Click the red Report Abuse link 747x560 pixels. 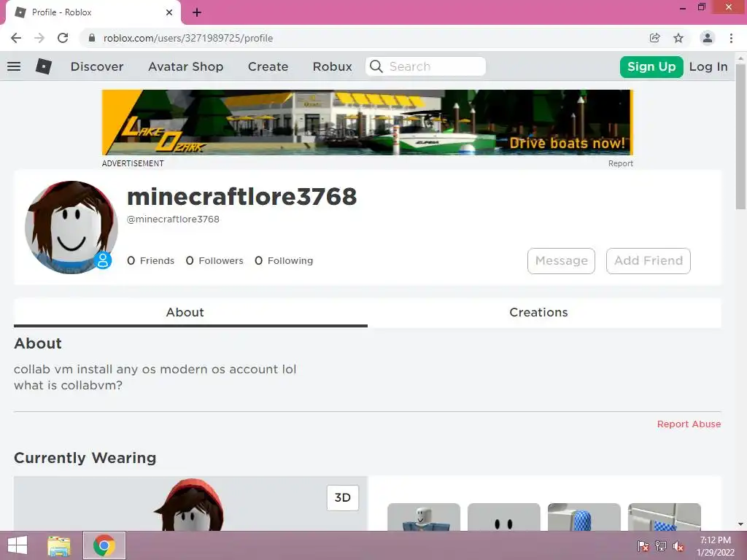(689, 424)
